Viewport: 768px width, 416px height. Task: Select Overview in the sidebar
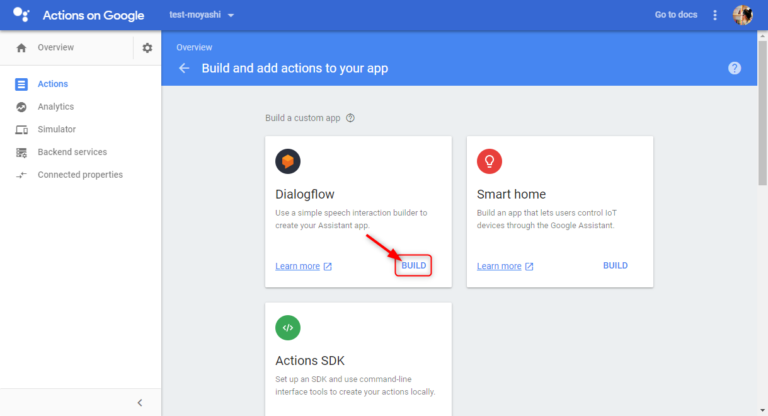55,48
